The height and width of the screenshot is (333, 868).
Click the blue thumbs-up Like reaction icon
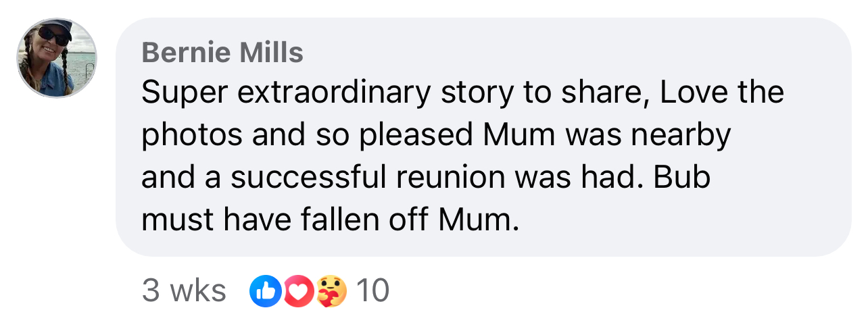pos(264,291)
